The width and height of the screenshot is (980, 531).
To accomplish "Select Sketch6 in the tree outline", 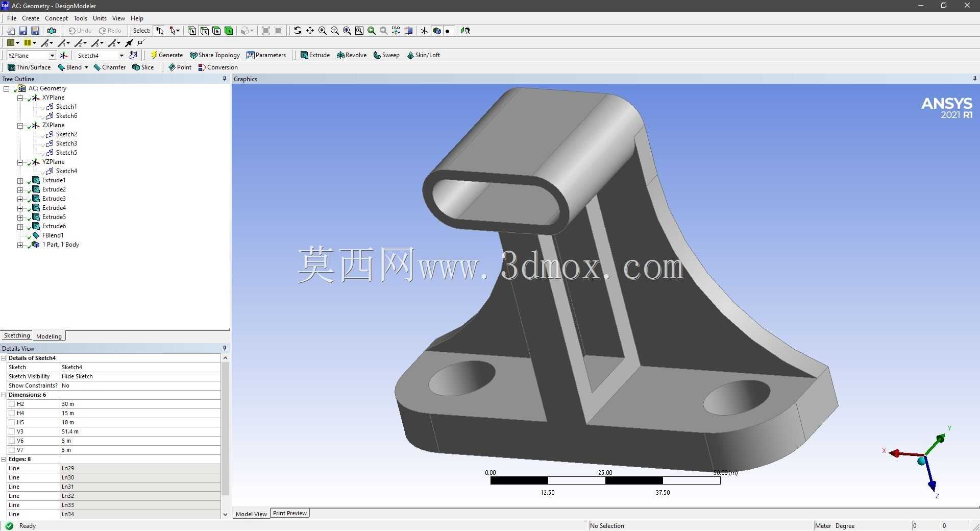I will click(x=66, y=116).
